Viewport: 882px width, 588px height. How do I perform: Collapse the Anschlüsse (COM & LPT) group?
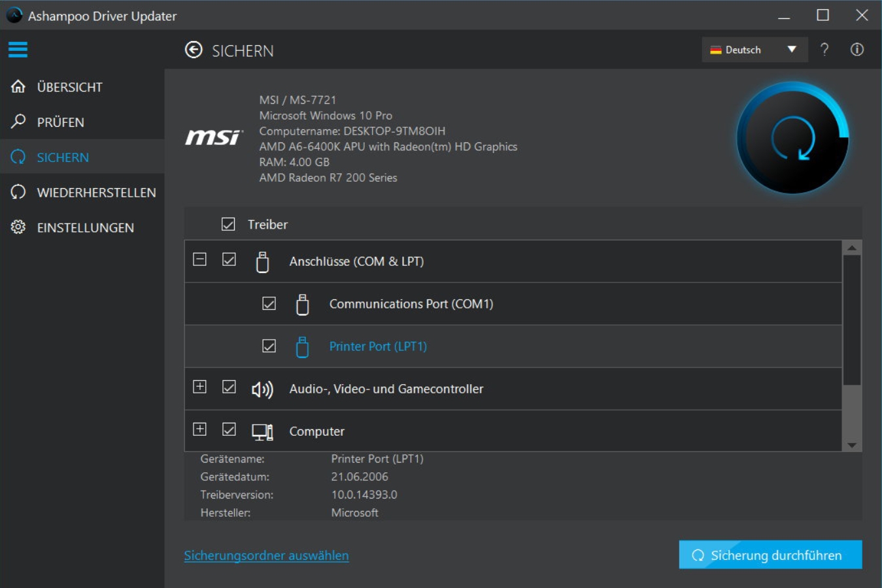click(x=200, y=259)
